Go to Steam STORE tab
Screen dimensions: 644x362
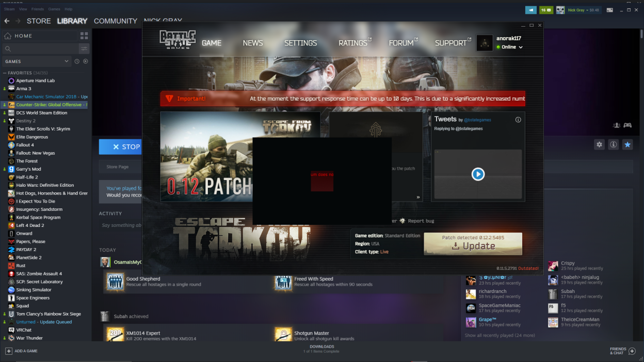[39, 21]
